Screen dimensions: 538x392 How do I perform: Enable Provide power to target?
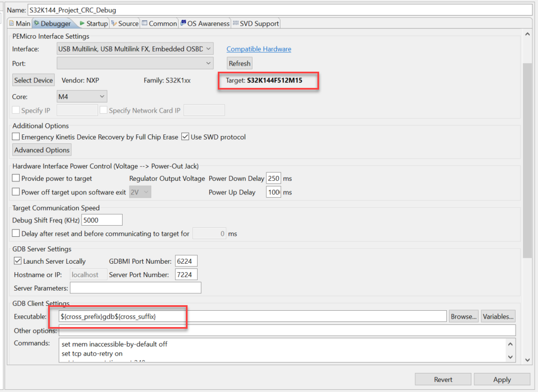click(x=16, y=178)
